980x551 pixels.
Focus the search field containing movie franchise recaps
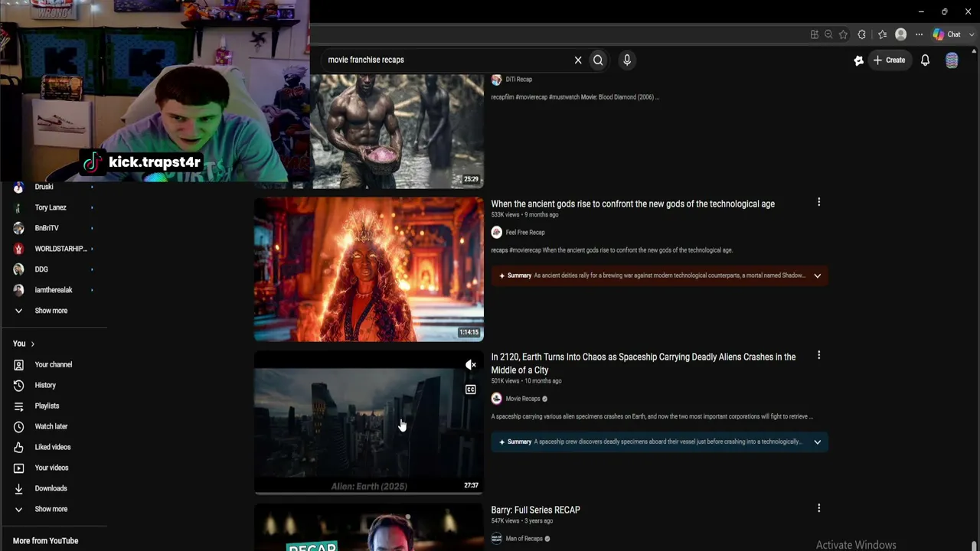[x=448, y=60]
